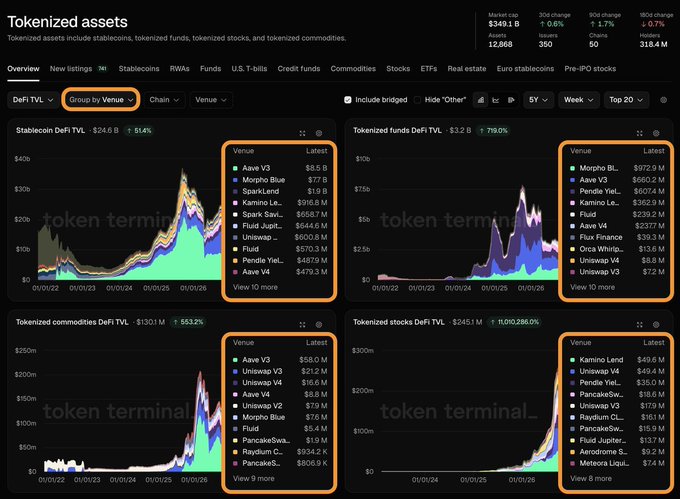Switch to the Credit funds tab
This screenshot has height=499, width=680.
click(x=299, y=68)
